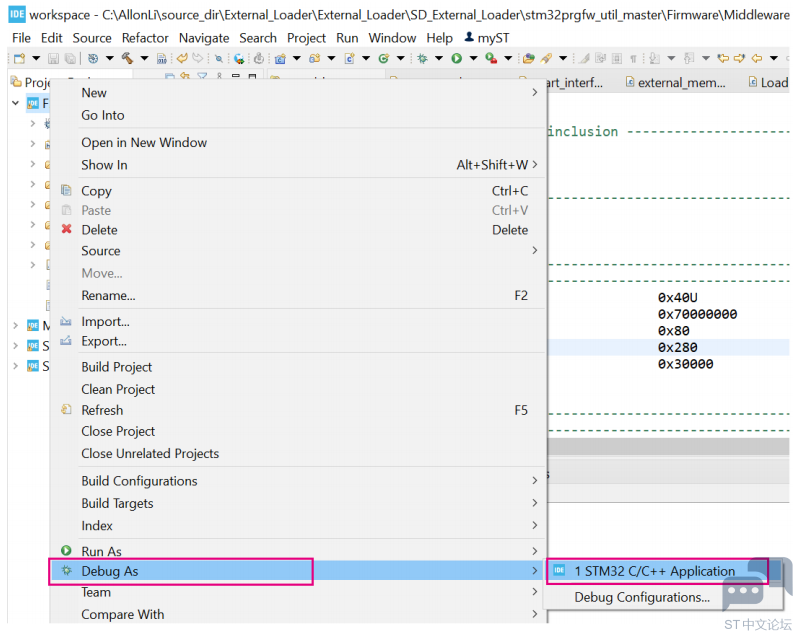Open the Navigate menu

click(x=204, y=38)
